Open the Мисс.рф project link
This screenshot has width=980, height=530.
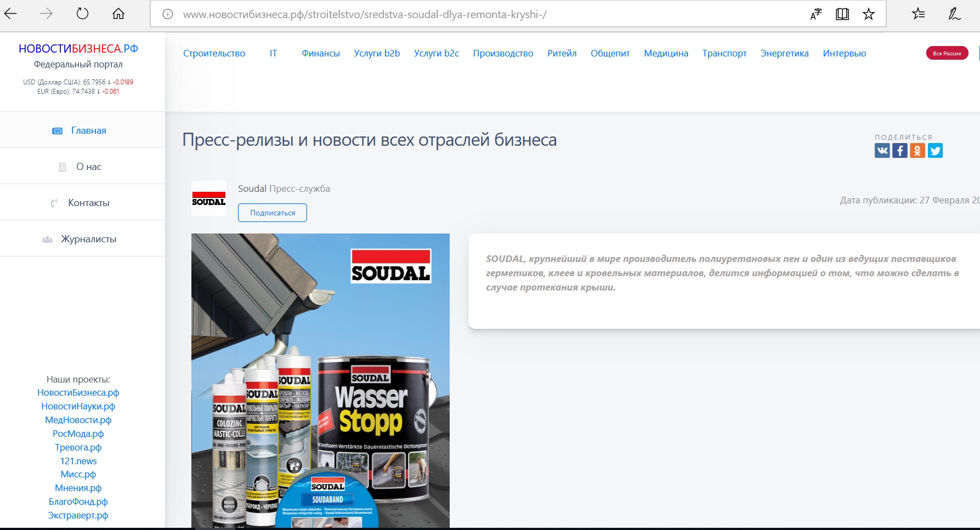[x=78, y=474]
